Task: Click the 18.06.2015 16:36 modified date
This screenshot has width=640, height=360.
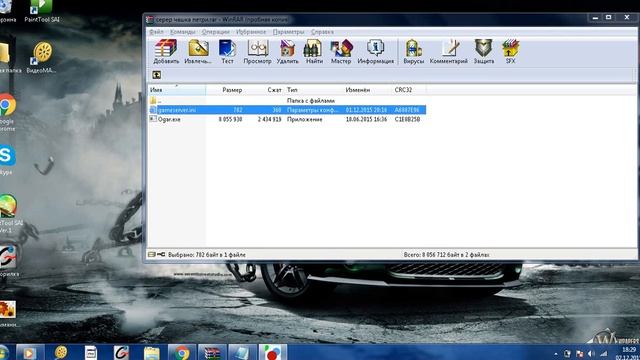Action: 366,119
